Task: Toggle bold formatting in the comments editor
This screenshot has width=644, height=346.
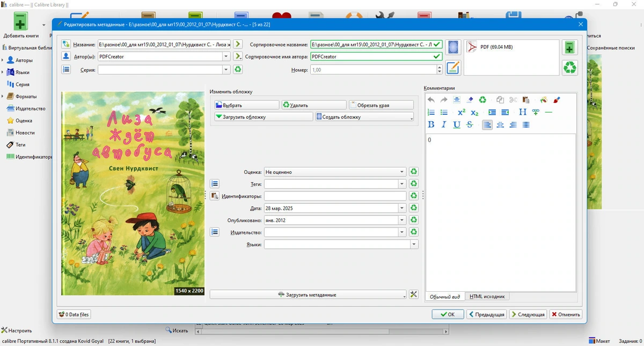Action: (431, 124)
